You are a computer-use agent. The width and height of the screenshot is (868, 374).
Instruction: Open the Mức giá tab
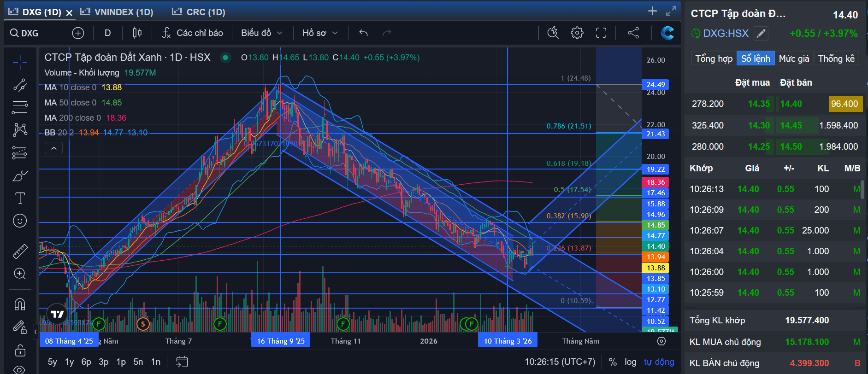point(794,58)
